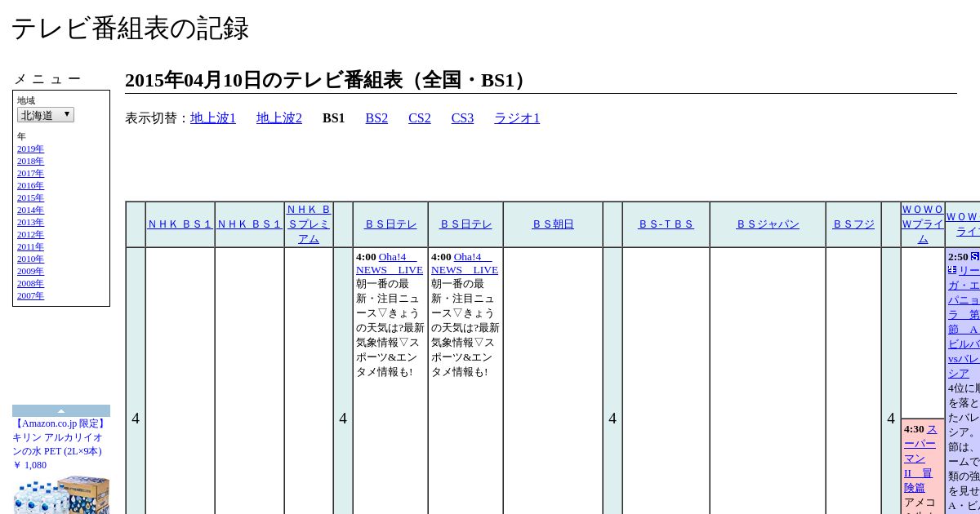Click the メニュー sidebar heading
Screen dimensions: 980x514
tap(47, 79)
